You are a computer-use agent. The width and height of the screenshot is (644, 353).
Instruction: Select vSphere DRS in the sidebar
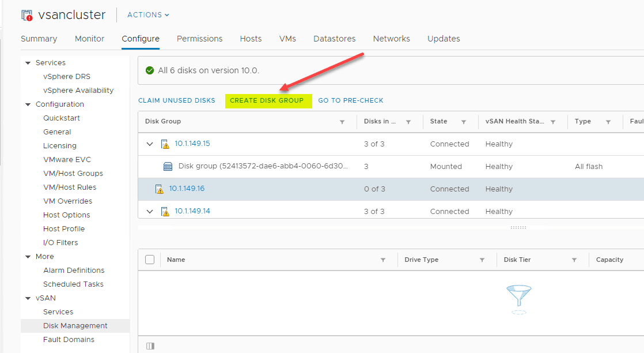tap(67, 77)
